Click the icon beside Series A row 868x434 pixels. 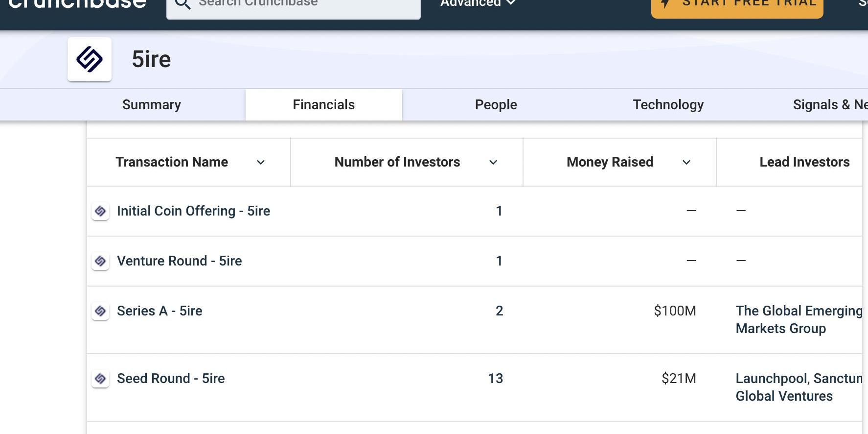pos(100,311)
